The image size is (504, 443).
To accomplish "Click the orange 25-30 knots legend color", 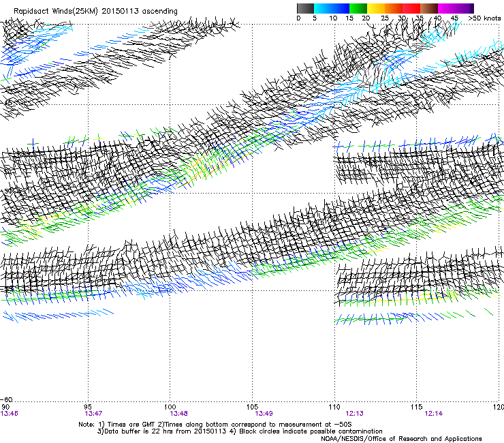I will point(394,8).
